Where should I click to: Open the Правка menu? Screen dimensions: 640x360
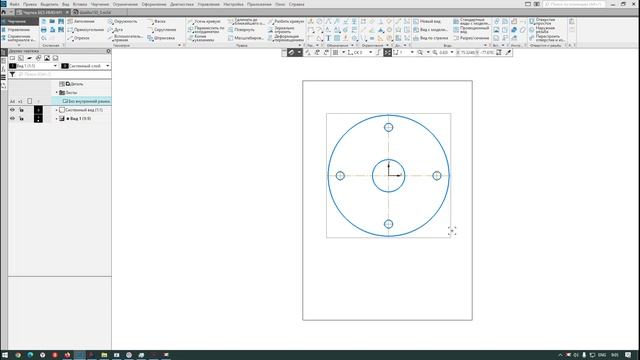tap(30, 4)
